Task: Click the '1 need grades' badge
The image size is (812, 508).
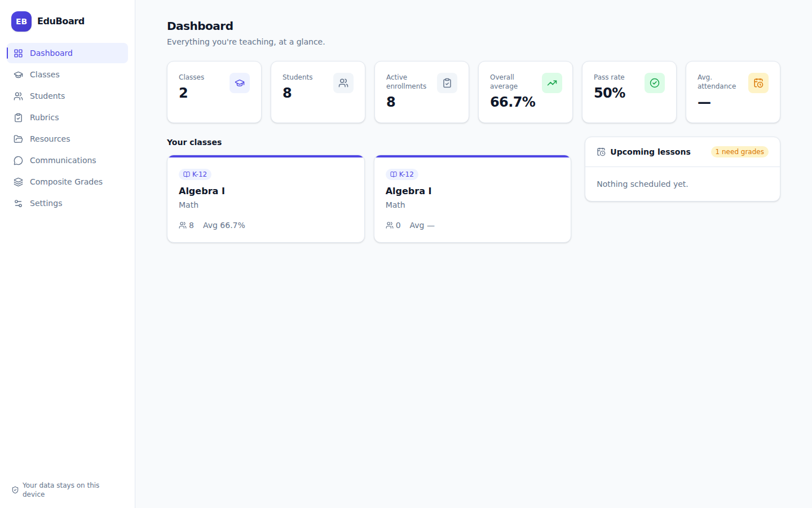Action: pyautogui.click(x=739, y=152)
